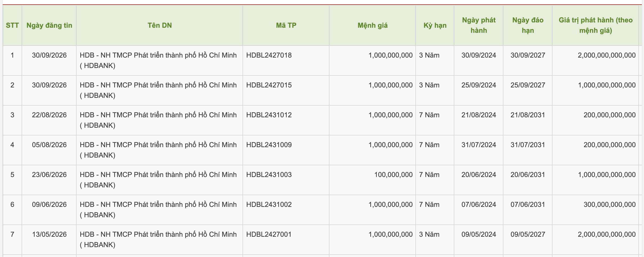Screen dimensions: 644x257
Task: Click the 300,000,000,000 issuance value
Action: tap(610, 204)
